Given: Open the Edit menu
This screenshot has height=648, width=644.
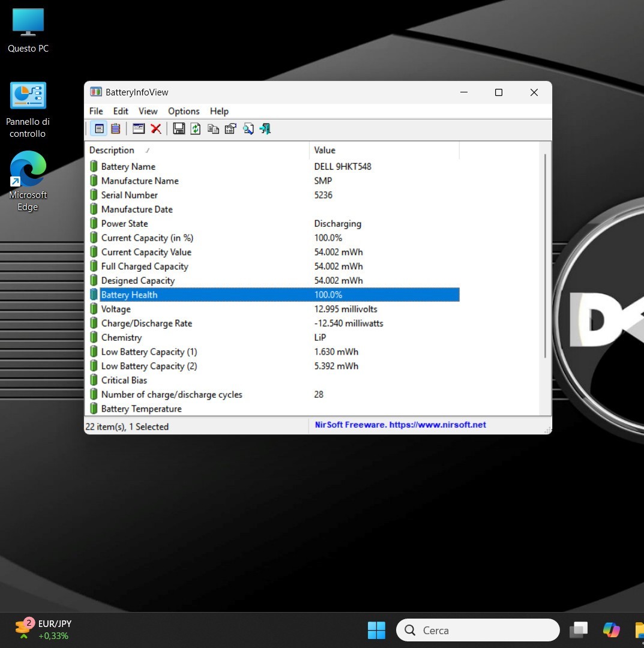Looking at the screenshot, I should tap(121, 111).
